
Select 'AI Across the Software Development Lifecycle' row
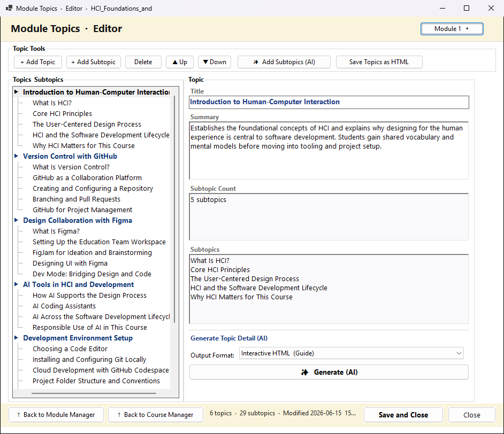(101, 317)
